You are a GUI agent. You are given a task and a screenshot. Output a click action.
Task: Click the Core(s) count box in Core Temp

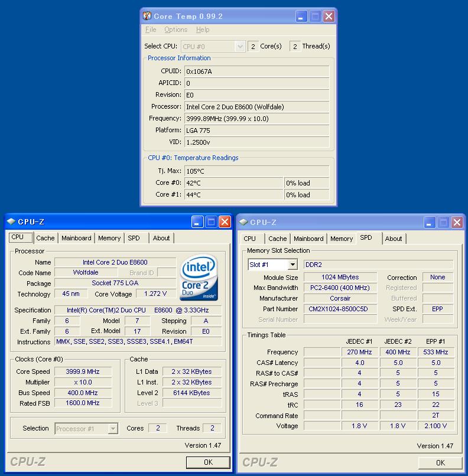[253, 47]
